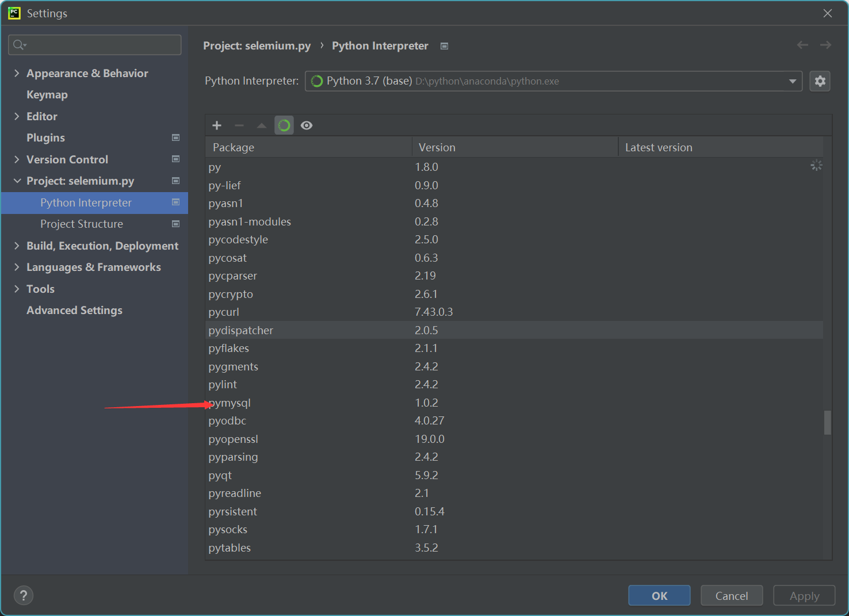
Task: Click the uninstall package minus icon
Action: click(239, 125)
